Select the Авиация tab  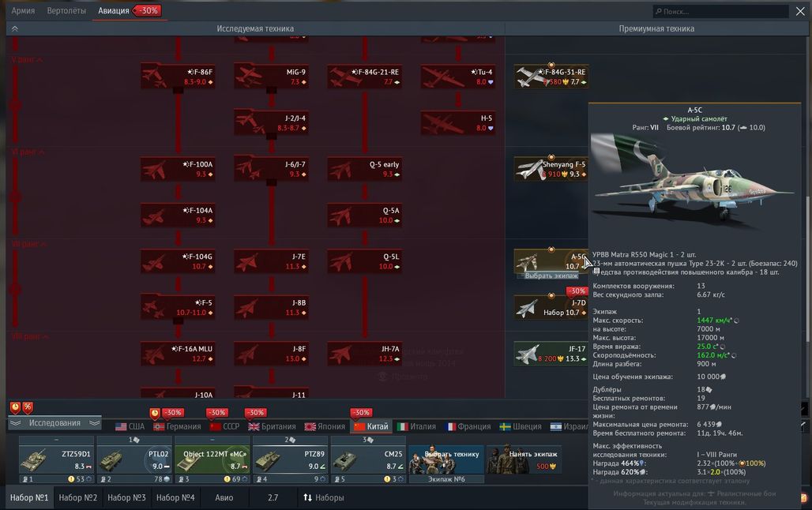coord(114,10)
